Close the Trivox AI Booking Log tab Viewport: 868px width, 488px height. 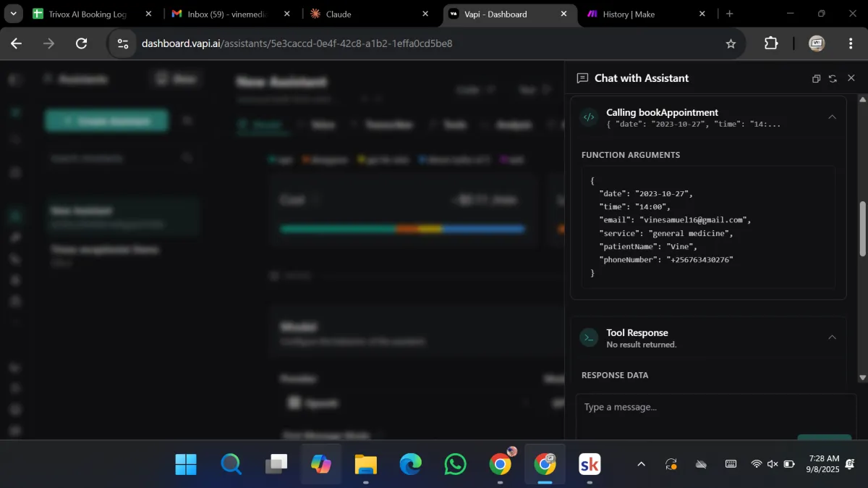pyautogui.click(x=148, y=14)
